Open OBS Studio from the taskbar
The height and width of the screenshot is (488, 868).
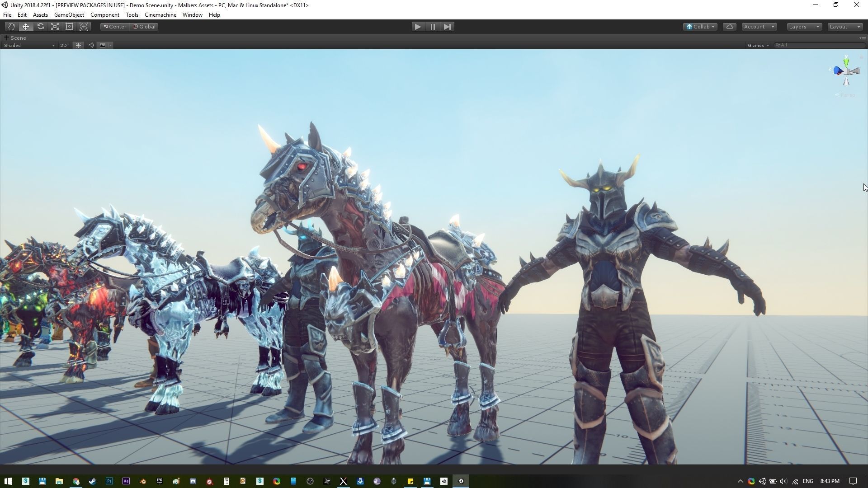[310, 481]
